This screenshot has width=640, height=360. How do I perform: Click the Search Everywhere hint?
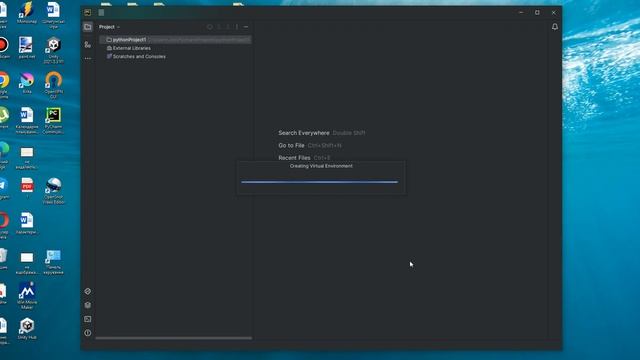(322, 133)
